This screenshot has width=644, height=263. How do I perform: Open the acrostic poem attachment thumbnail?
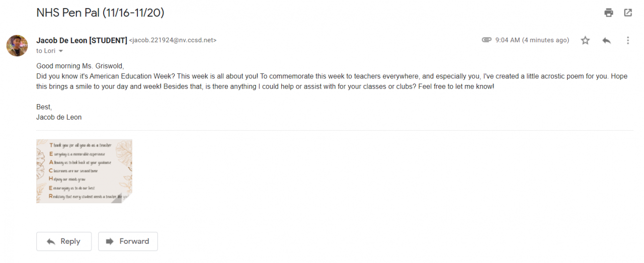(x=84, y=171)
